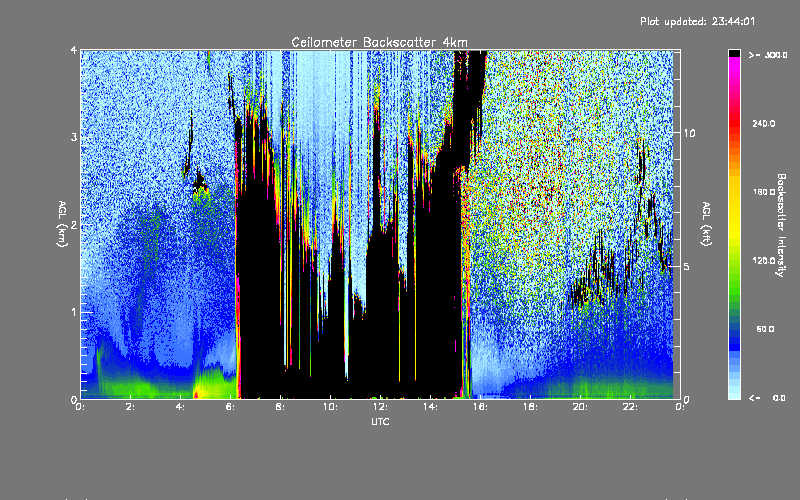800x500 pixels.
Task: Click the "Plot updated: 23:44:01" timestamp
Action: [697, 21]
